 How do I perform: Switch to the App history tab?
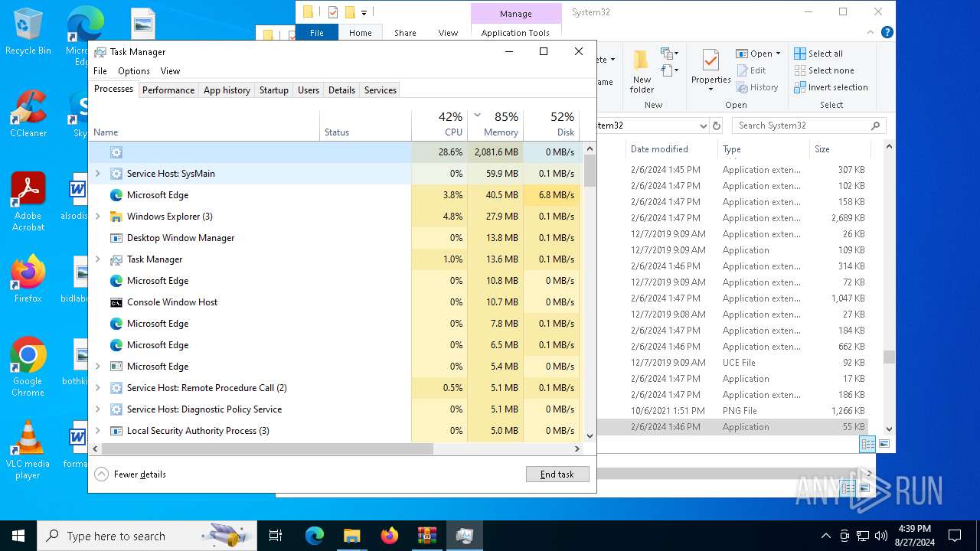[x=227, y=90]
